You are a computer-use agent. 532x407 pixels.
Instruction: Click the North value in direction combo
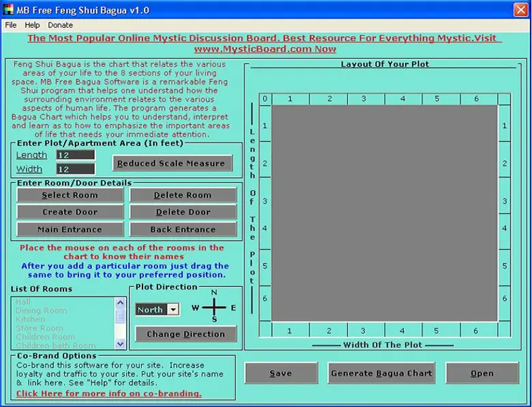(151, 310)
